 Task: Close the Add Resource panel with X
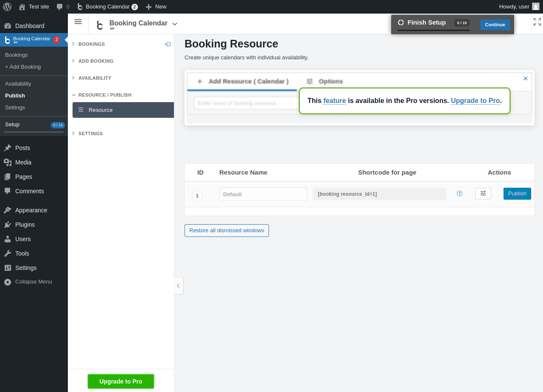point(526,78)
